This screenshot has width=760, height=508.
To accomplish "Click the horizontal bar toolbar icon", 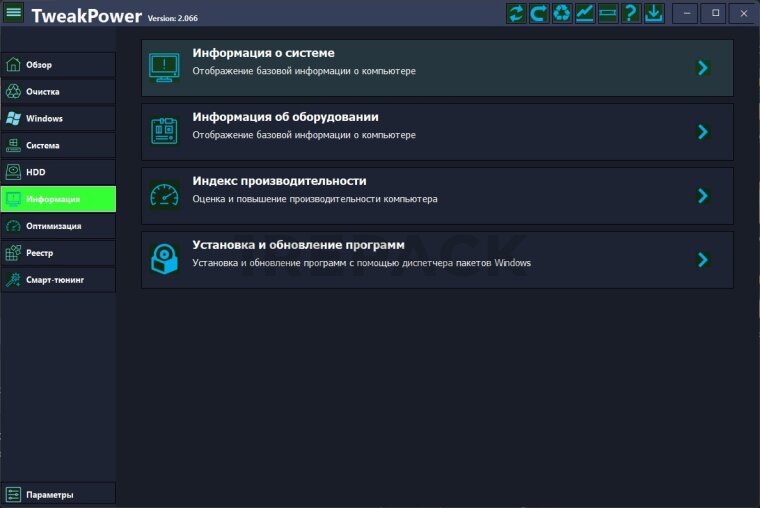I will click(x=608, y=13).
